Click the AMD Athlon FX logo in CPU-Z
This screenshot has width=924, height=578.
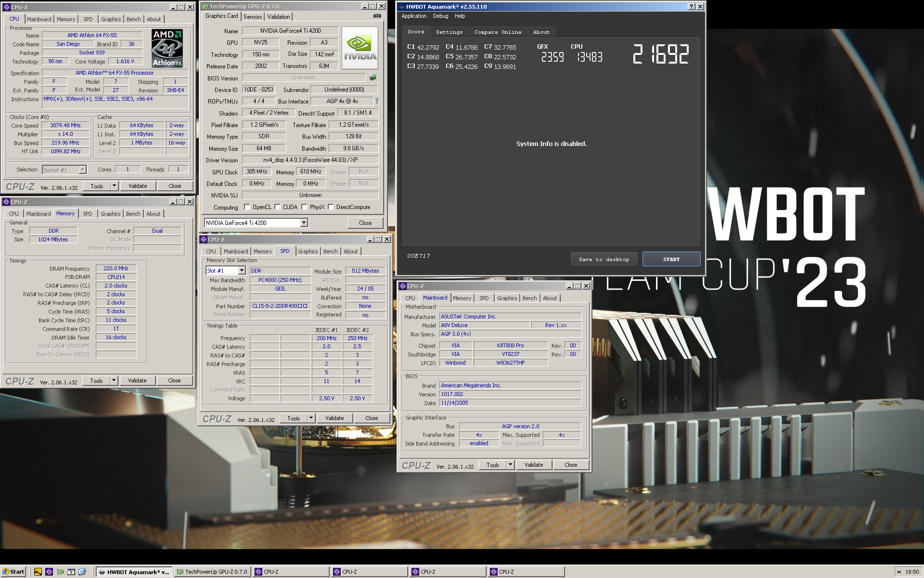point(167,48)
